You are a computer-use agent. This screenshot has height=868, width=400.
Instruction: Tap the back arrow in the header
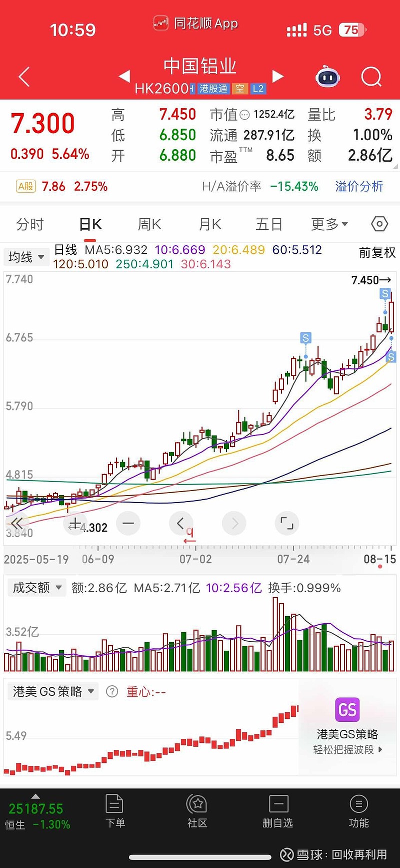pos(24,77)
